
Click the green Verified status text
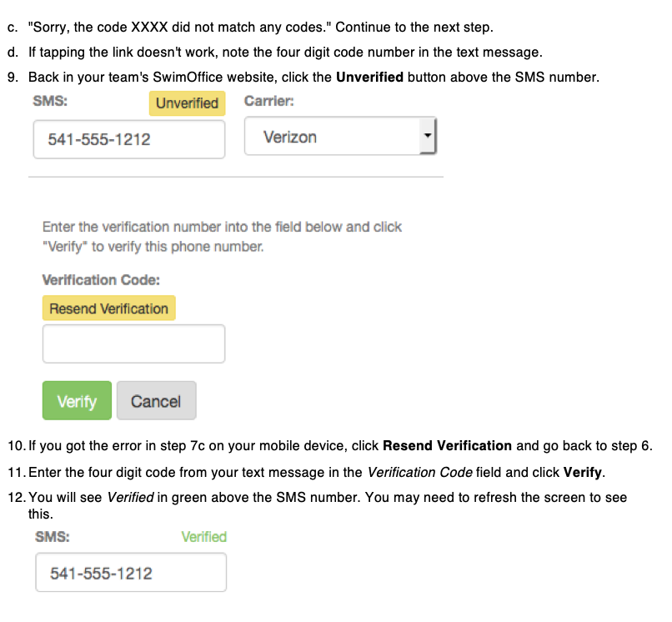pyautogui.click(x=204, y=537)
